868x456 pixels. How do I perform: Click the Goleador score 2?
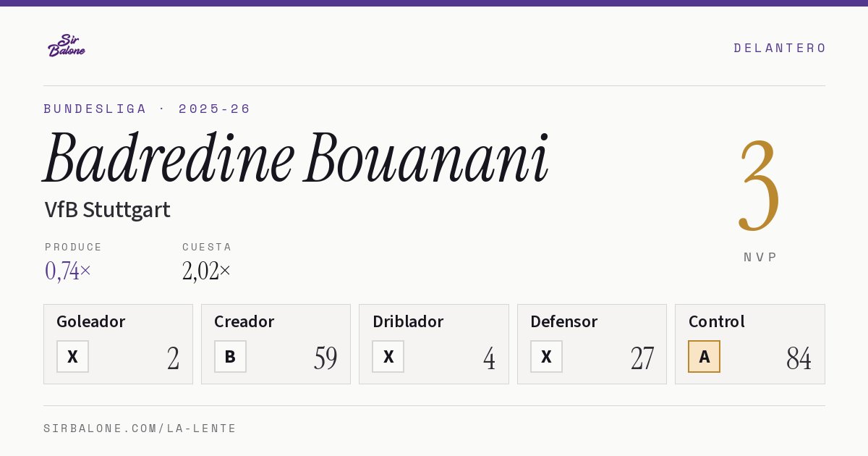174,358
